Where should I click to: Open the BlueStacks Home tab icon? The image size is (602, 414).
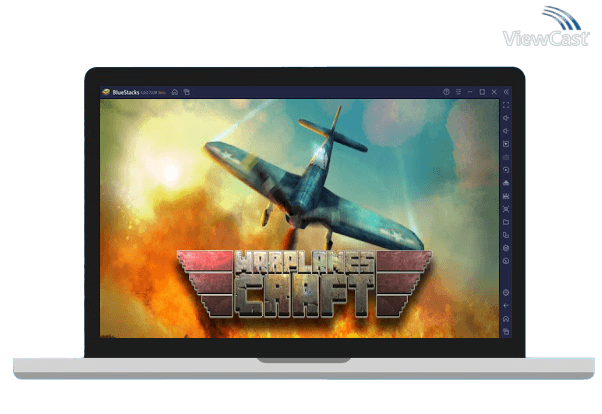click(175, 92)
